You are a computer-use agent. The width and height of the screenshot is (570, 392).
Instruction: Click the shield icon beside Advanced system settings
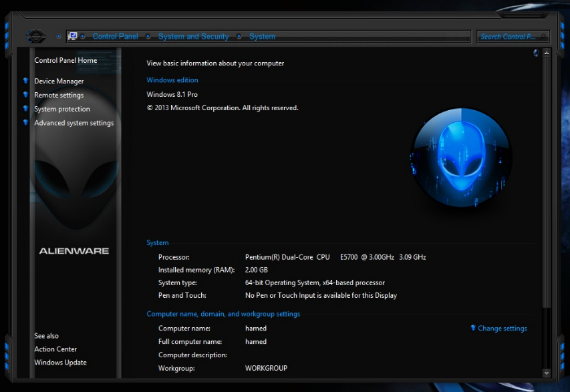[x=25, y=123]
